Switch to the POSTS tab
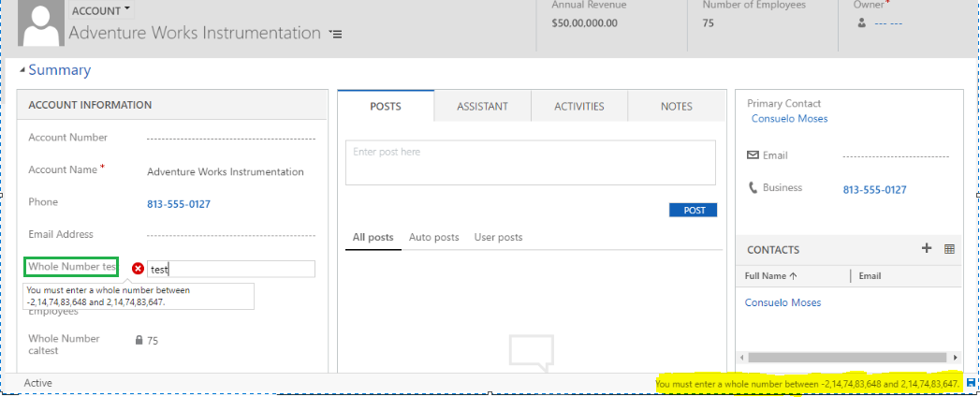 click(386, 107)
